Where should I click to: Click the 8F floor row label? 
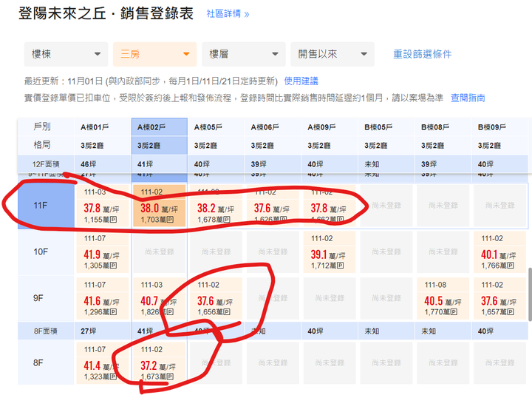[46, 362]
